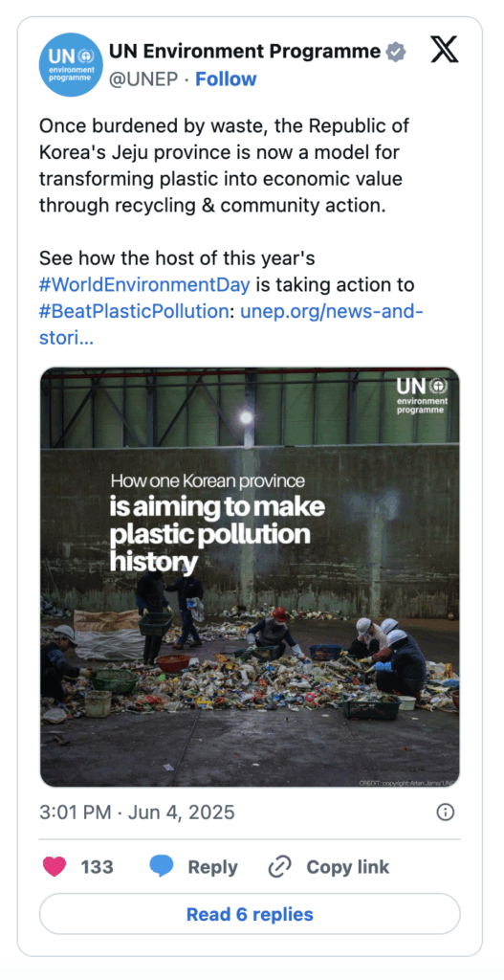The width and height of the screenshot is (504, 980).
Task: Click the chain copy-link icon
Action: coord(280,867)
